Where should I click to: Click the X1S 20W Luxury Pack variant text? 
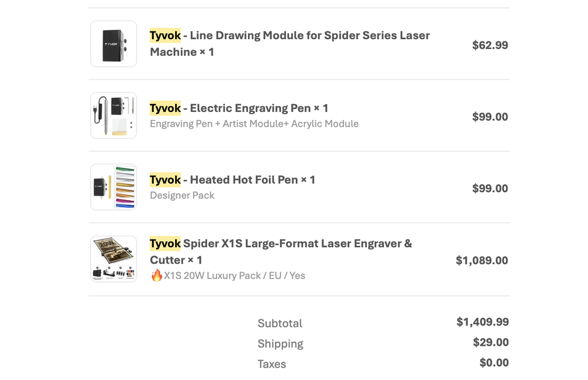[x=235, y=275]
